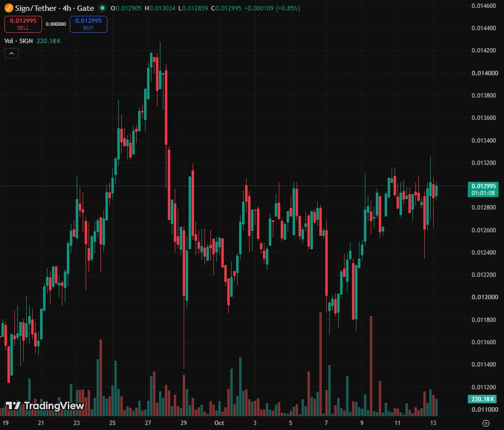This screenshot has height=430, width=504.
Task: Open the Sign/Tether symbol title
Action: coord(54,8)
